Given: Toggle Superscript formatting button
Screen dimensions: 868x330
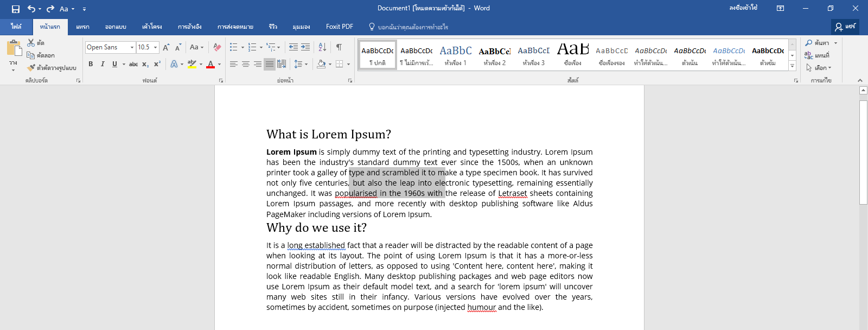Looking at the screenshot, I should pyautogui.click(x=157, y=64).
